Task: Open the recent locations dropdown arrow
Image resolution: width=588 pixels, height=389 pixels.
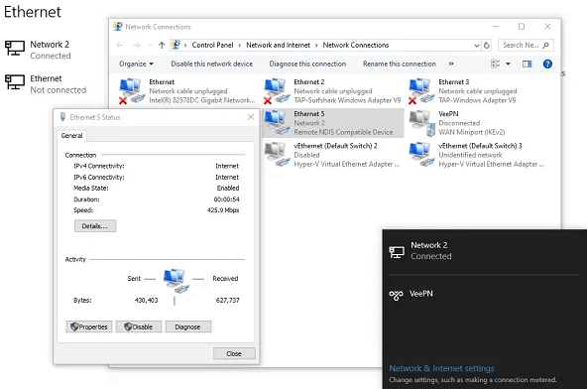Action: tap(150, 45)
